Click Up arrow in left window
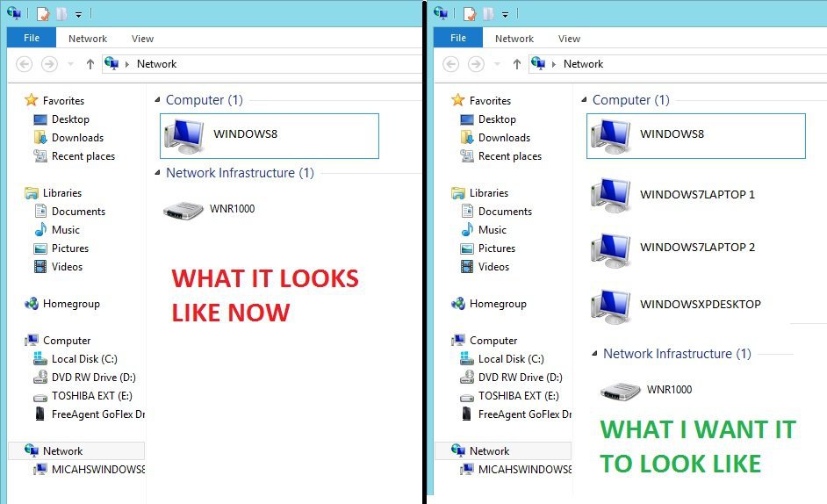 (x=90, y=64)
